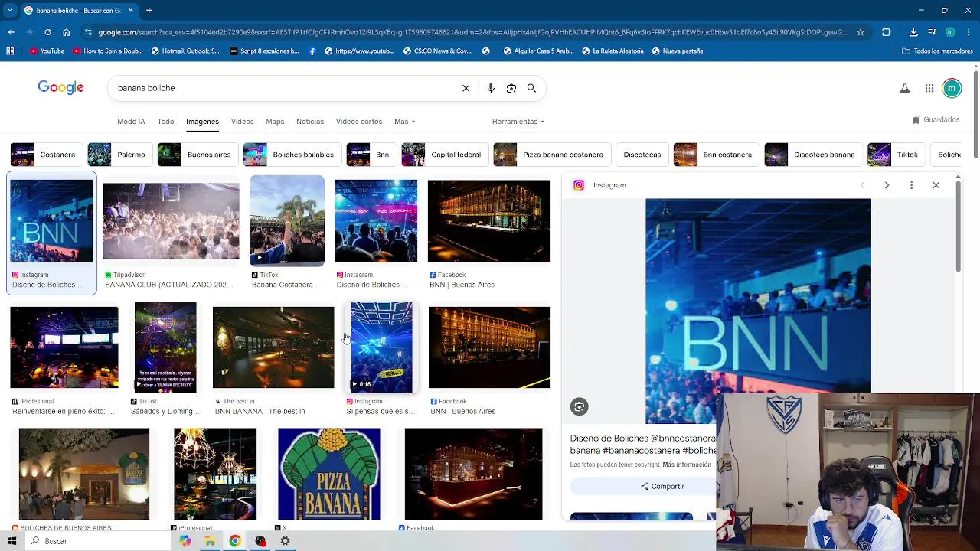980x551 pixels.
Task: Go to the Google logo homepage
Action: coord(60,88)
